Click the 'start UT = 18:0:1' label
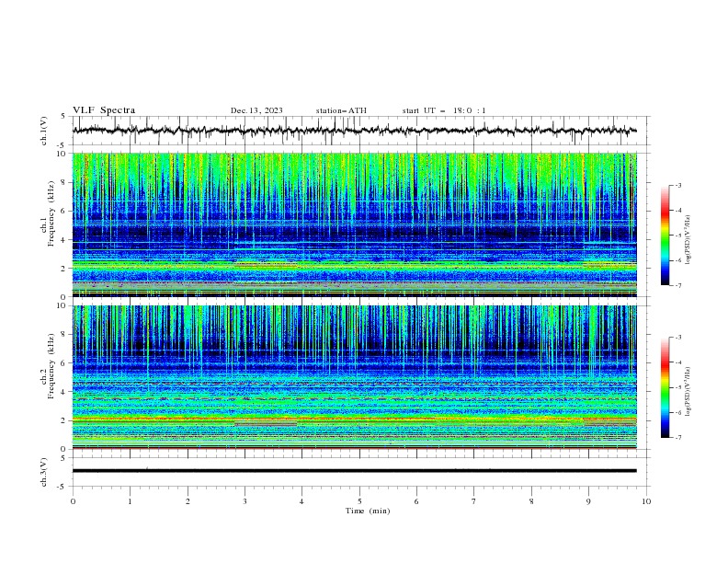 (444, 110)
